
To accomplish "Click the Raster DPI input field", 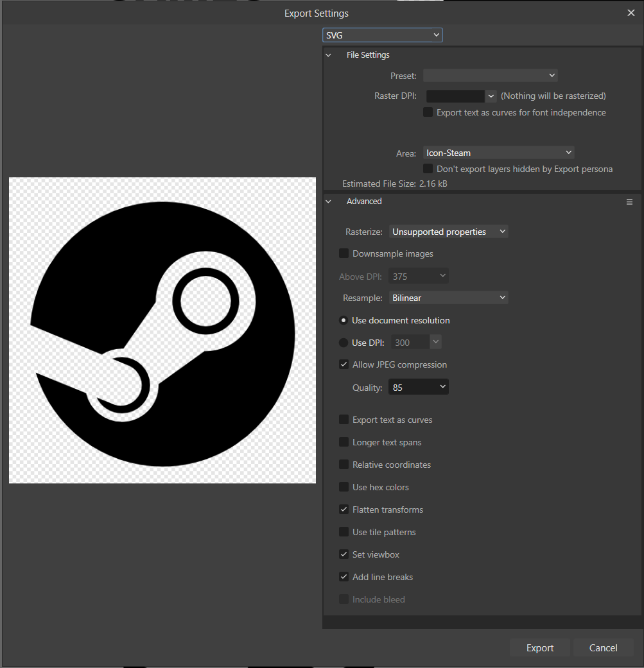I will [455, 96].
